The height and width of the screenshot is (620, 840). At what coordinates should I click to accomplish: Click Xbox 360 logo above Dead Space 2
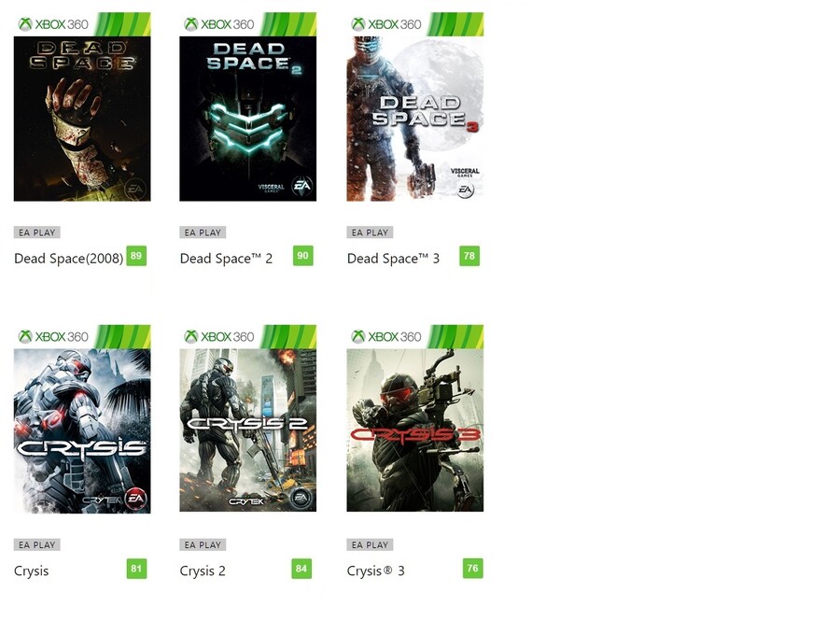click(219, 24)
